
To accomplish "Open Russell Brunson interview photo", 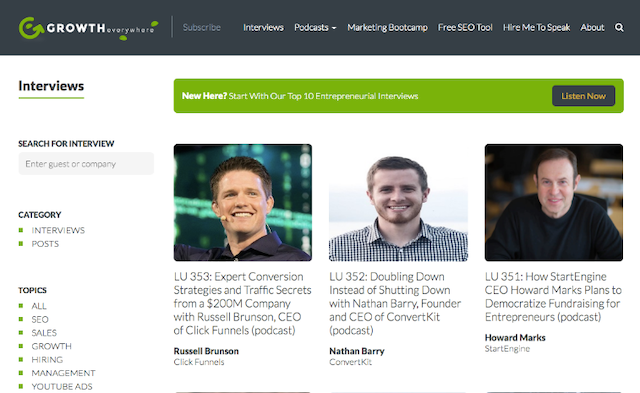I will [243, 202].
